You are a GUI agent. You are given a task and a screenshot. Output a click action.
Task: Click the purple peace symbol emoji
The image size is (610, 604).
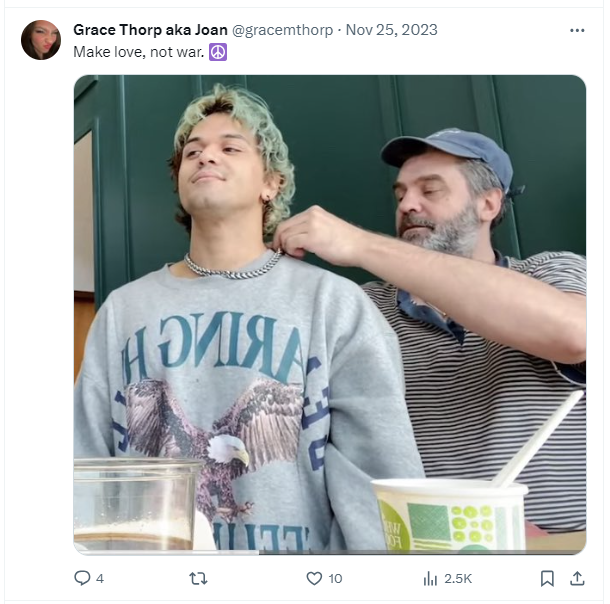[x=218, y=52]
